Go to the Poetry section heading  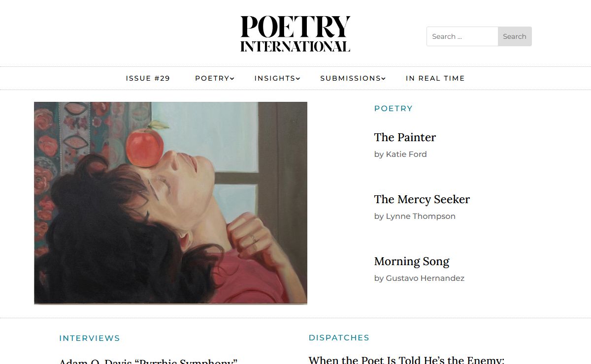pyautogui.click(x=393, y=108)
